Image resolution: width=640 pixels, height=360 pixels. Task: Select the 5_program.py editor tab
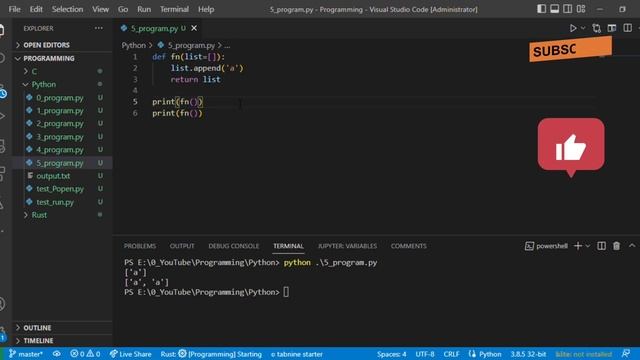[x=154, y=28]
